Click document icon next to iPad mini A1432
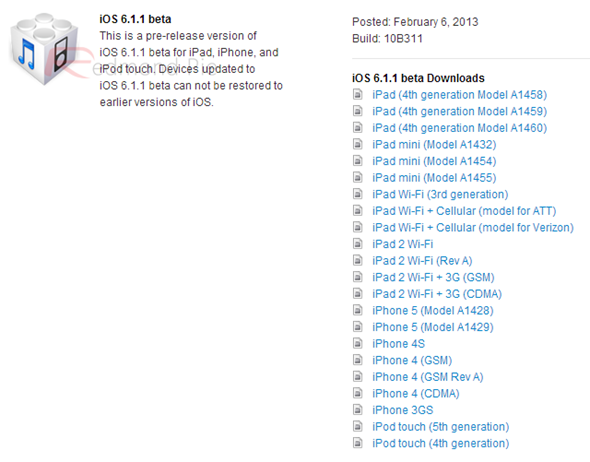Viewport: 590px width, 462px height. pos(358,144)
